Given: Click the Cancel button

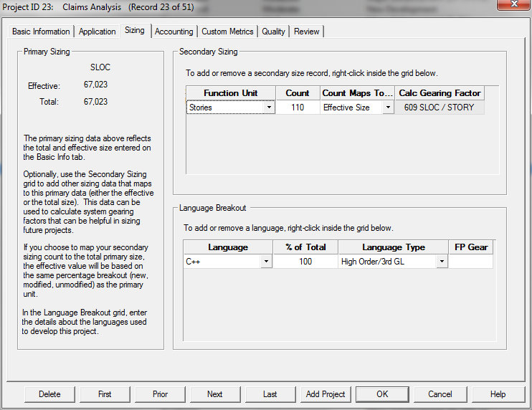Looking at the screenshot, I should [x=440, y=394].
